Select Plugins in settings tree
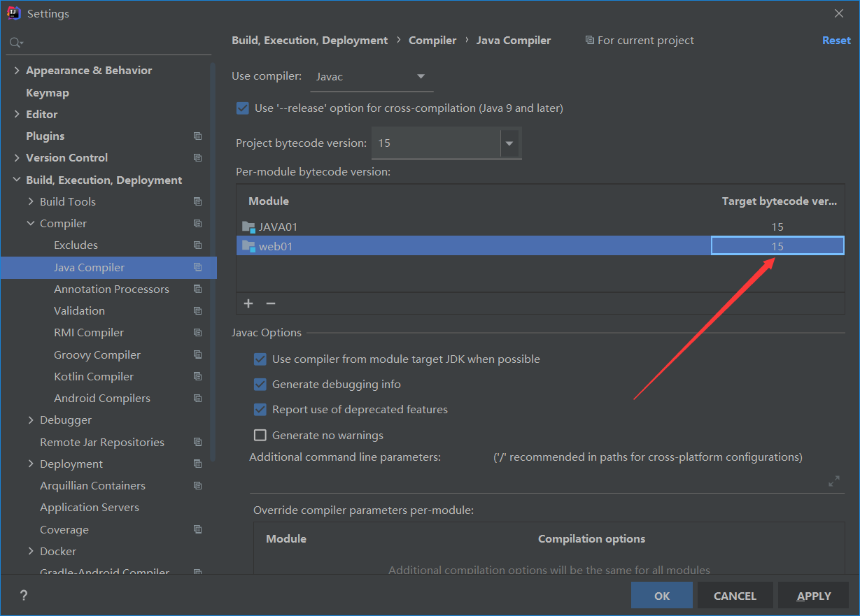The width and height of the screenshot is (860, 616). click(x=45, y=136)
